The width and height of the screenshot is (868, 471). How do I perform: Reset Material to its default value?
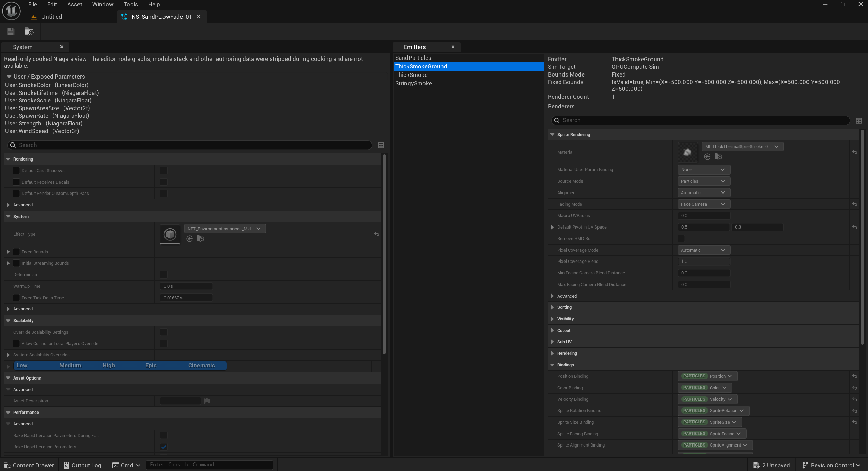[855, 152]
